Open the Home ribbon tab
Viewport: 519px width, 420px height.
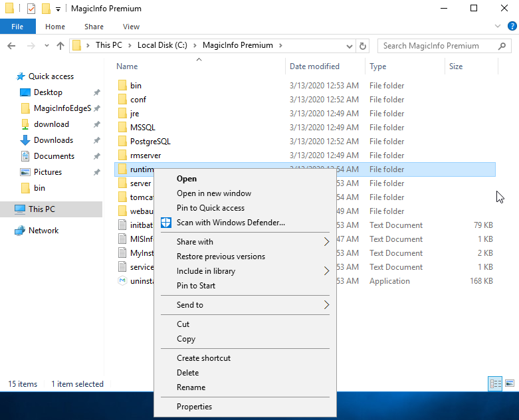tap(55, 27)
